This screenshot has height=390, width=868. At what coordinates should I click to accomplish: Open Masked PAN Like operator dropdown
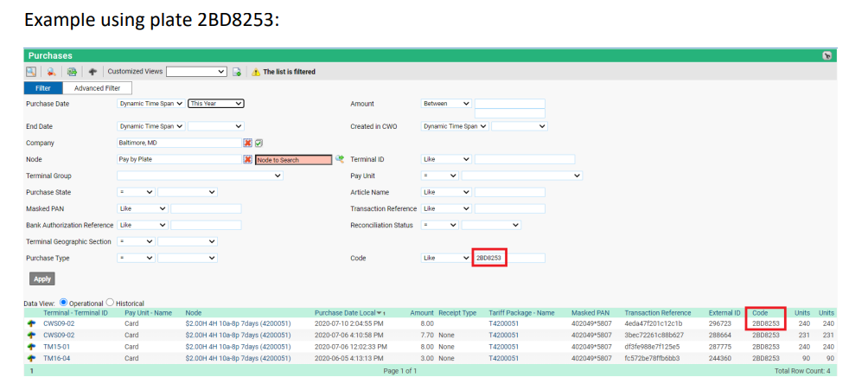(143, 209)
